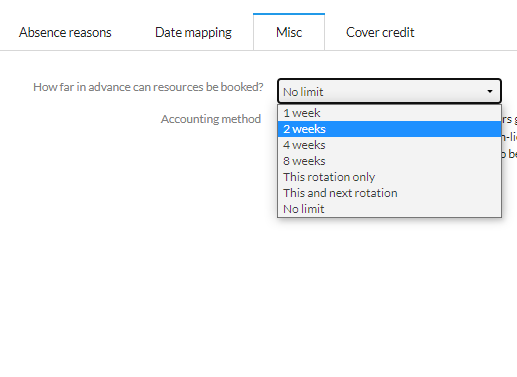Click the dropdown arrow of booking limit box
Image resolution: width=517 pixels, height=377 pixels.
pos(490,91)
